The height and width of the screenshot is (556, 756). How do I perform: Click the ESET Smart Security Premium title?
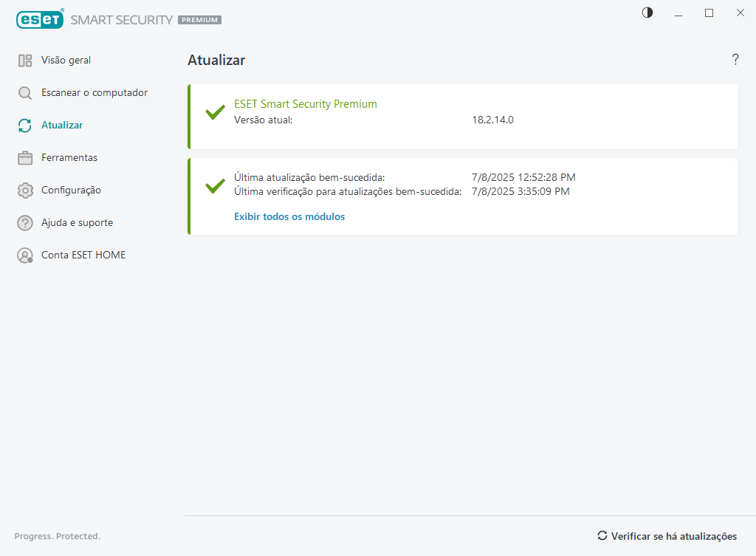tap(306, 104)
